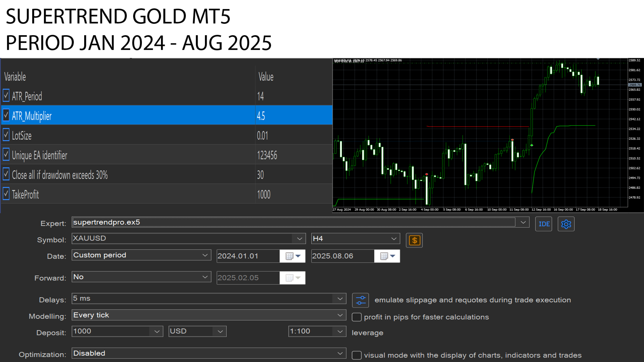
Task: Expand the USD currency dropdown
Action: click(x=220, y=331)
